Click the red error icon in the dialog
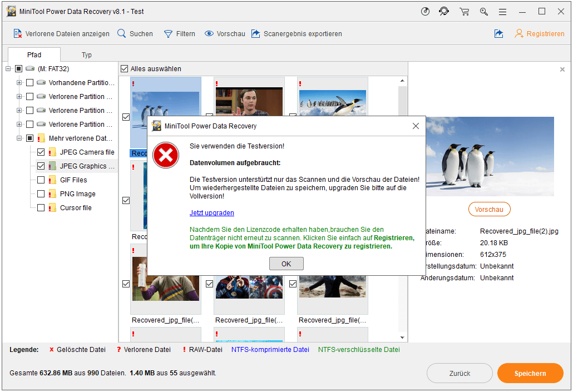573x392 pixels. pos(166,155)
